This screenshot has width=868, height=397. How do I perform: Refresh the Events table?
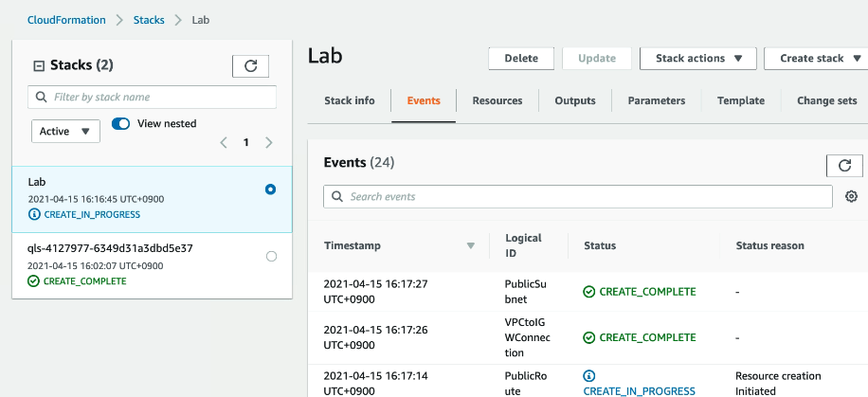[x=844, y=166]
